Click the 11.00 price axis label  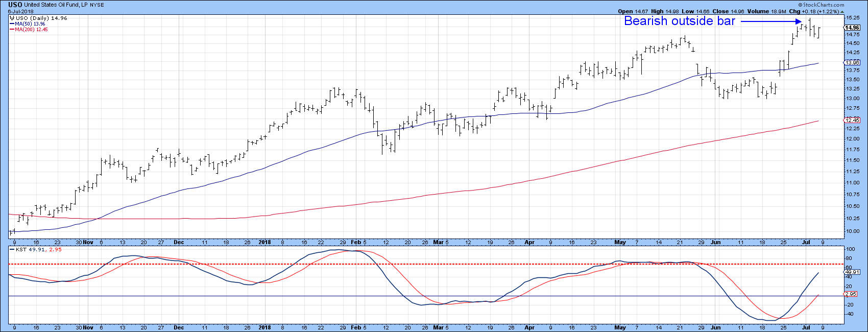coord(852,183)
